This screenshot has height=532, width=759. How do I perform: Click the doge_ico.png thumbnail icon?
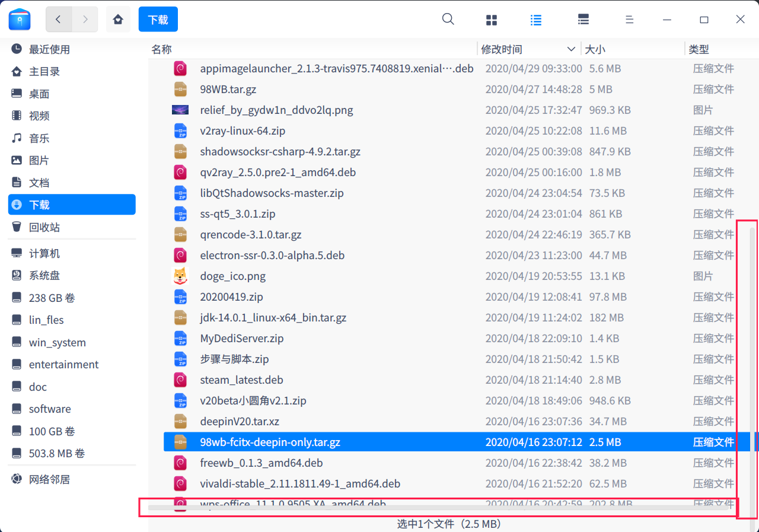click(x=180, y=276)
